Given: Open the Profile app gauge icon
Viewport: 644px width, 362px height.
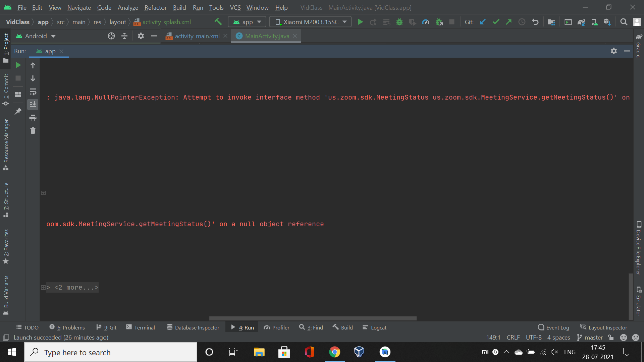Looking at the screenshot, I should (426, 22).
